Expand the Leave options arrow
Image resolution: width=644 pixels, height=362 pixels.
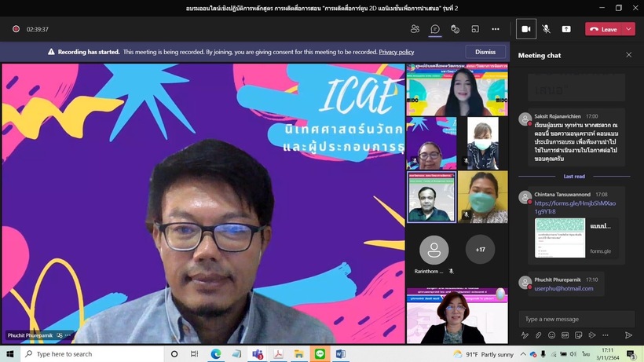[629, 29]
